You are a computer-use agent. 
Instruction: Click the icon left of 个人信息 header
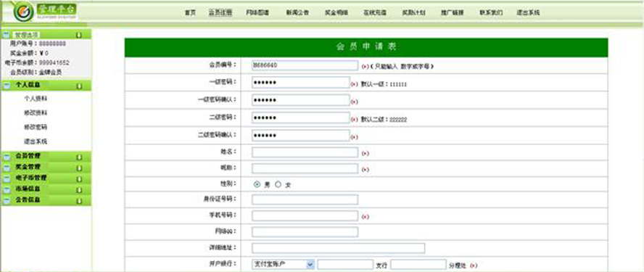6,86
